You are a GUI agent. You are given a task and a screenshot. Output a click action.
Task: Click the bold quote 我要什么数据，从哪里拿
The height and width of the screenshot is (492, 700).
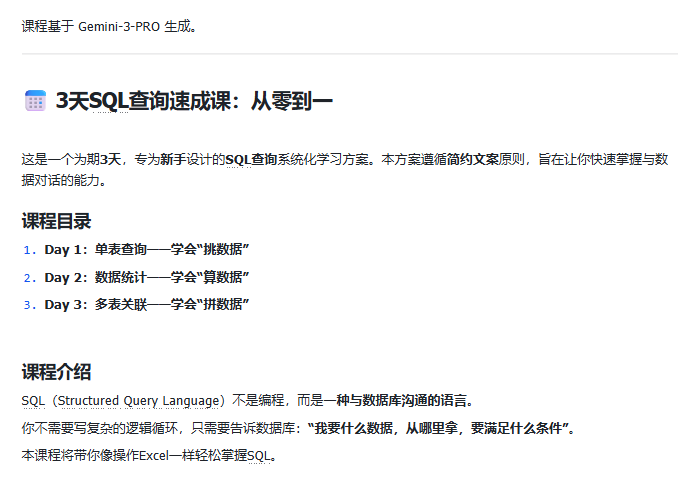pos(386,429)
